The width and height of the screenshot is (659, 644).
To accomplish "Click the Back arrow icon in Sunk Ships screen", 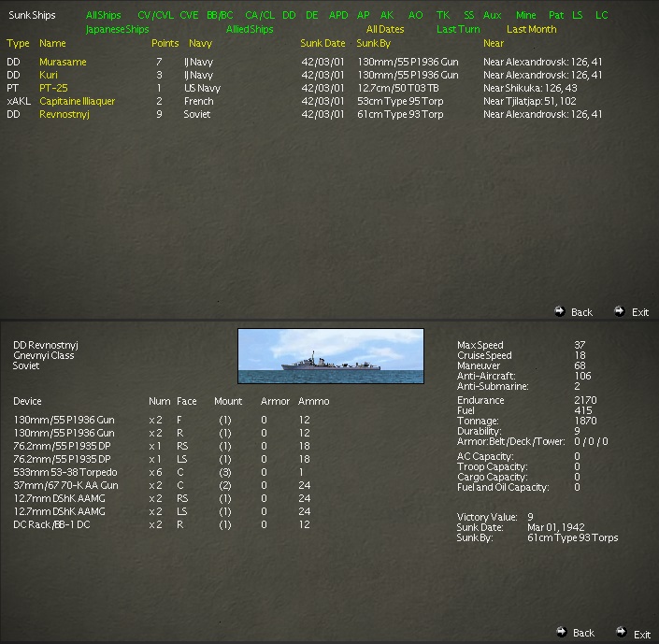I will 559,311.
